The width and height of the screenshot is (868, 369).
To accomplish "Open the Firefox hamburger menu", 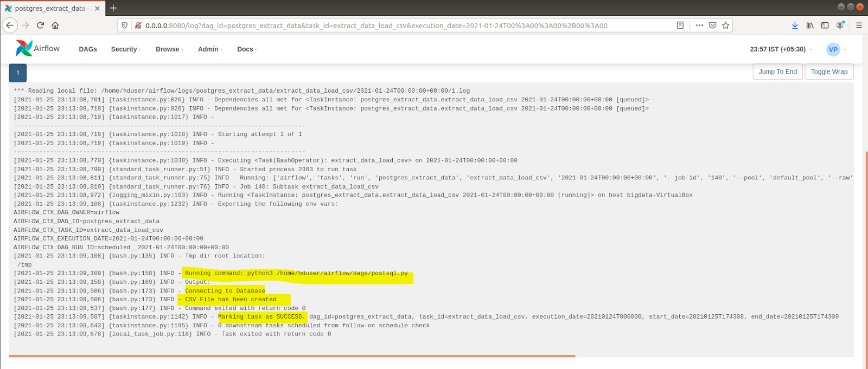I will point(859,25).
